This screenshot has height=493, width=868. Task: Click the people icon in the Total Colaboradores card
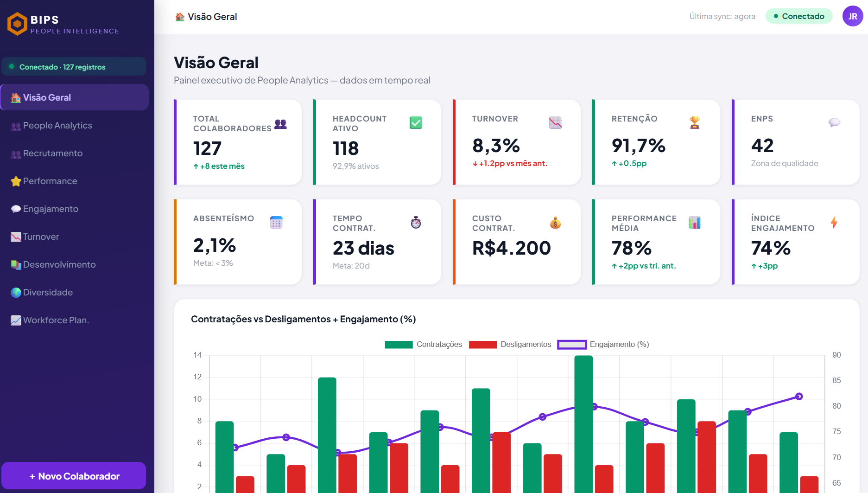click(280, 124)
